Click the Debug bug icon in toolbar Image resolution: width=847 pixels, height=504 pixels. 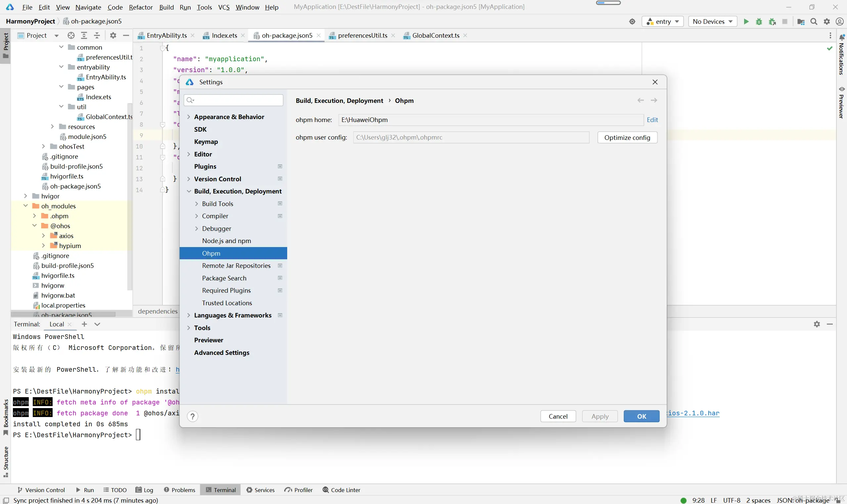[759, 21]
